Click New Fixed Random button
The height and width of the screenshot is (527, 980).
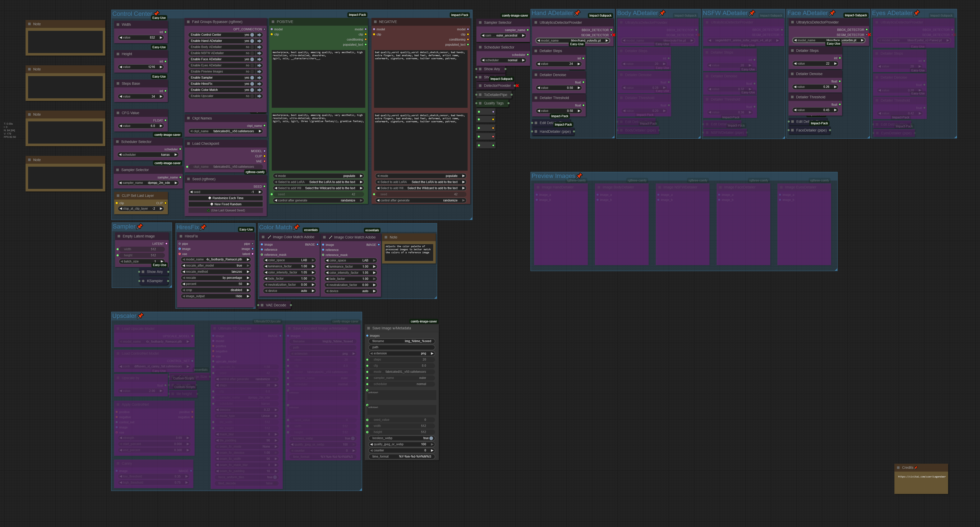click(x=226, y=204)
